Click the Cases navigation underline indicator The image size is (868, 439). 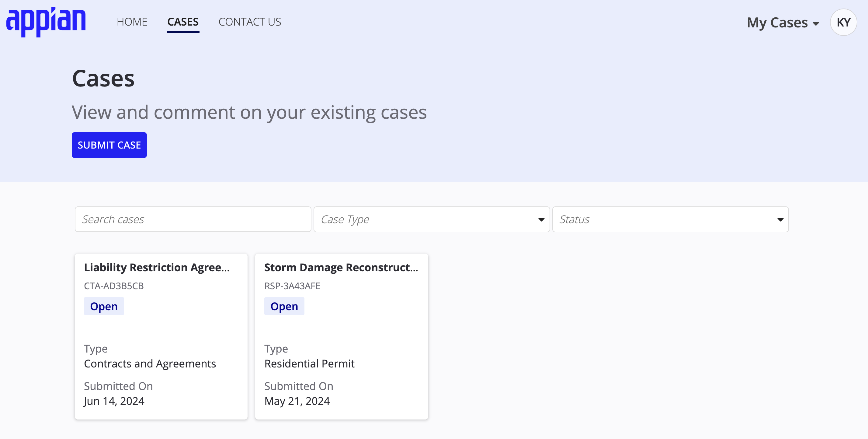tap(183, 32)
